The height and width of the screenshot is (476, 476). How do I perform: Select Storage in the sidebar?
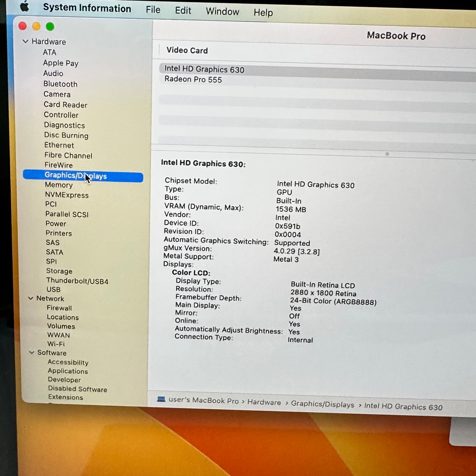[59, 271]
